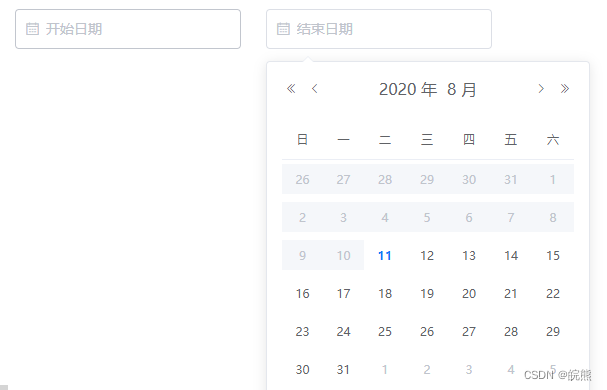Go to previous month with single-left arrow
The height and width of the screenshot is (390, 607).
(x=315, y=89)
